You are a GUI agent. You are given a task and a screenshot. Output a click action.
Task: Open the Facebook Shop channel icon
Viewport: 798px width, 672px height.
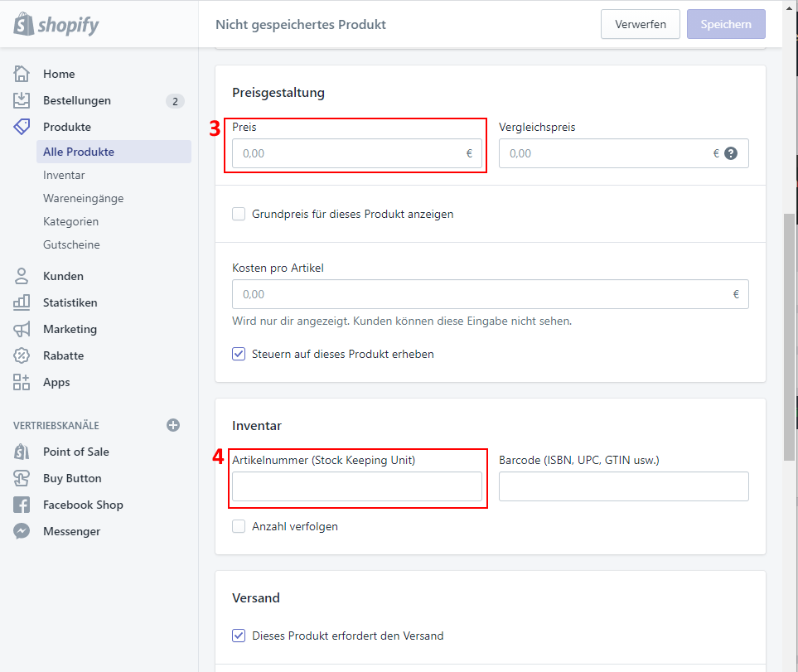22,505
